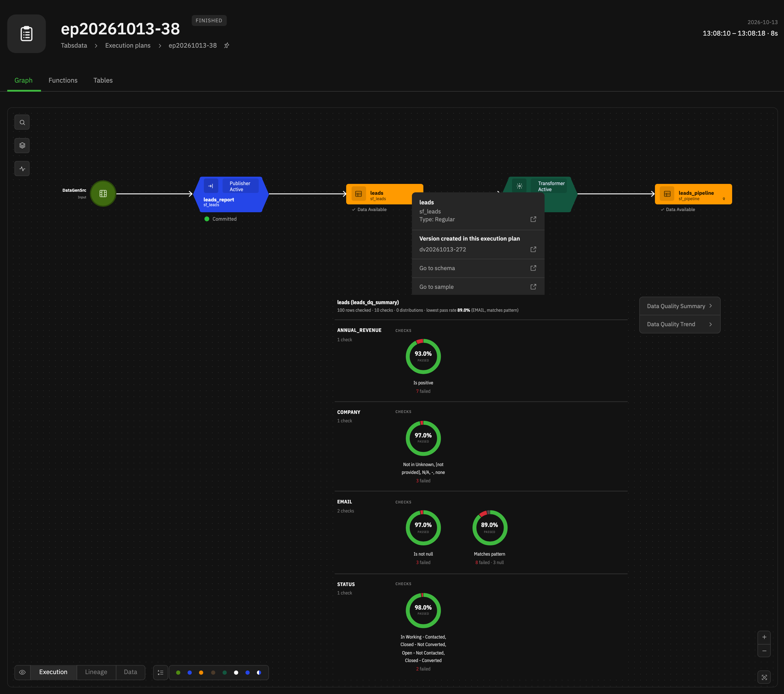Viewport: 784px width, 694px height.
Task: Expand Data Quality Summary
Action: point(680,306)
